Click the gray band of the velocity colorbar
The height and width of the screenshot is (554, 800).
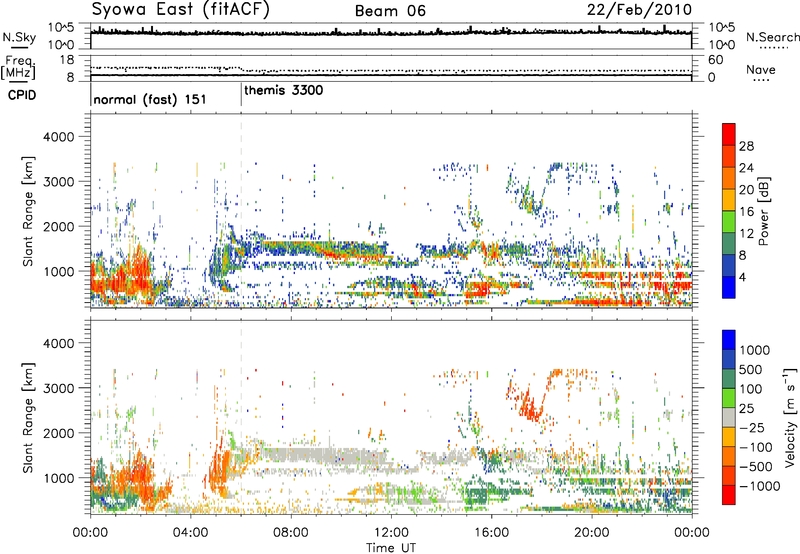[729, 417]
